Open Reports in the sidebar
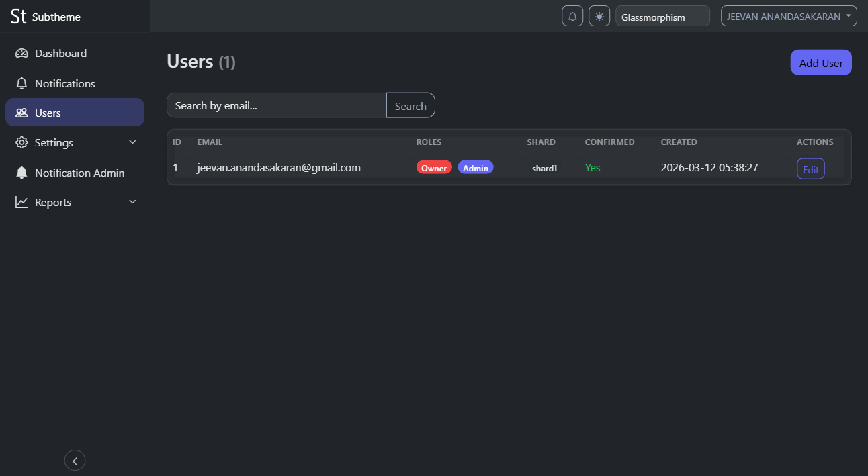This screenshot has width=868, height=476. point(75,202)
